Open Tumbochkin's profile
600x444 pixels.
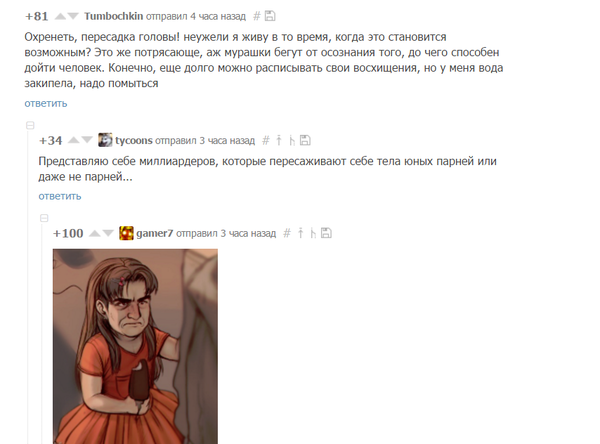click(114, 16)
